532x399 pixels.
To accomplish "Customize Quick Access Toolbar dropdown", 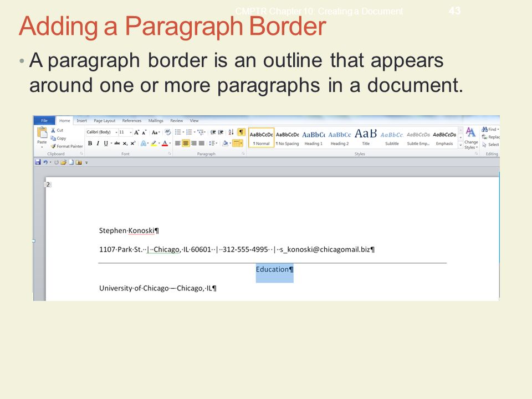I will [86, 162].
